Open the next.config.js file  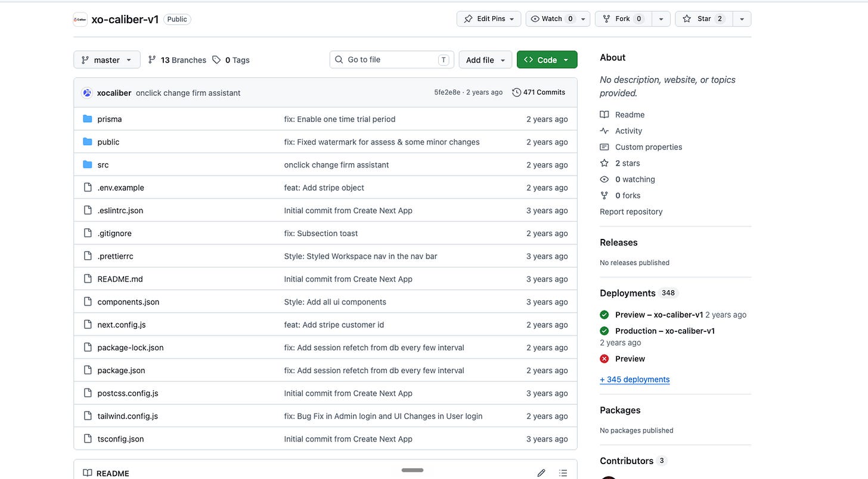pyautogui.click(x=122, y=325)
